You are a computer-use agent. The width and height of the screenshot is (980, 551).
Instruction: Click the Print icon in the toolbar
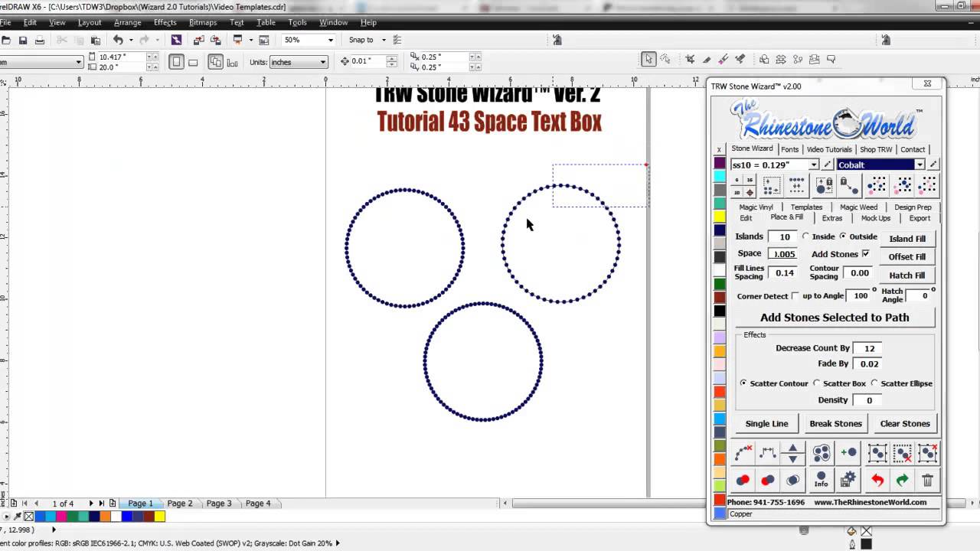(40, 40)
